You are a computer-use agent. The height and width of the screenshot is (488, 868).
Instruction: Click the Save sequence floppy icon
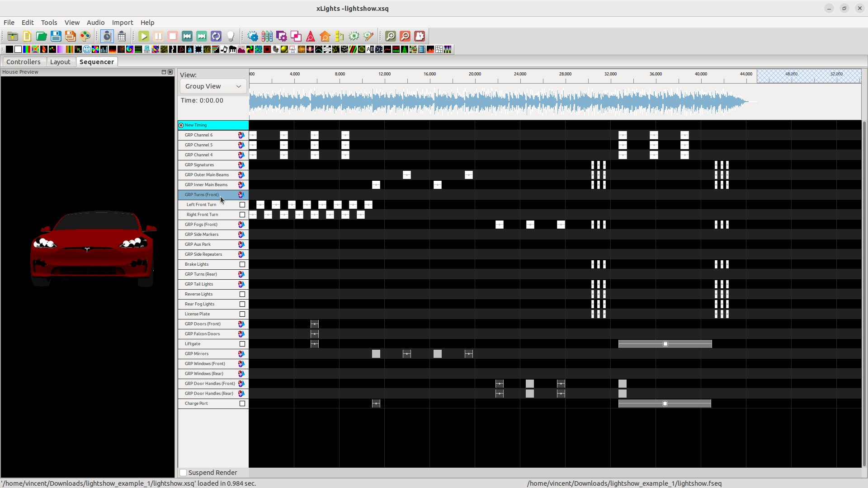(56, 36)
